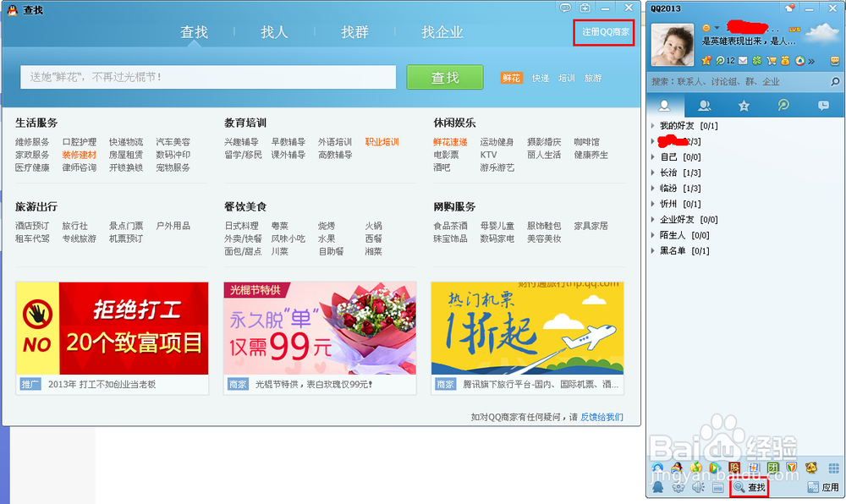Viewport: 846px width, 504px height.
Task: Click the gold money bag icon
Action: (x=785, y=60)
